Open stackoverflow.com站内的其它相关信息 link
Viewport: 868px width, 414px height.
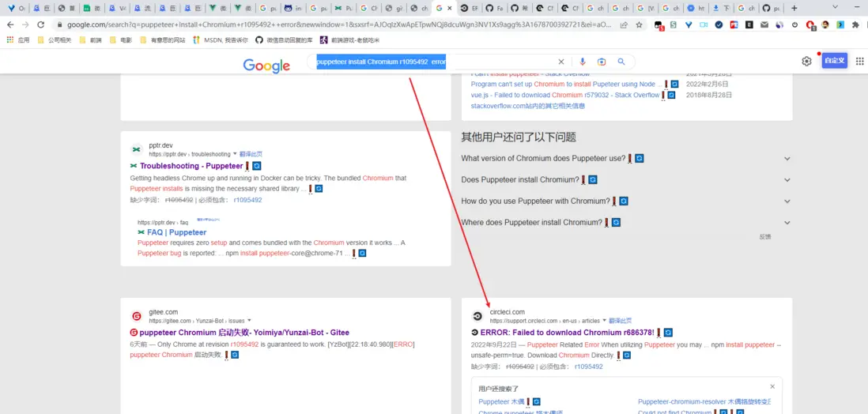[527, 106]
